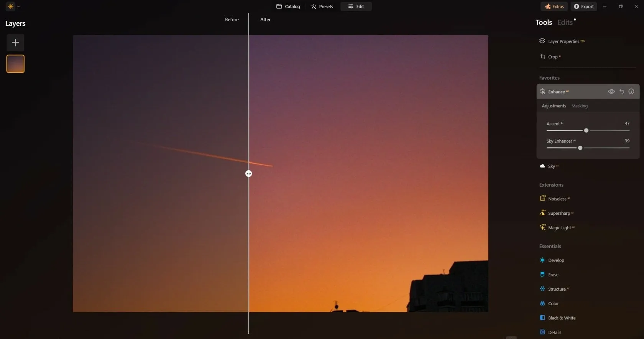The width and height of the screenshot is (644, 339).
Task: Select the sunset layer thumbnail
Action: (15, 64)
